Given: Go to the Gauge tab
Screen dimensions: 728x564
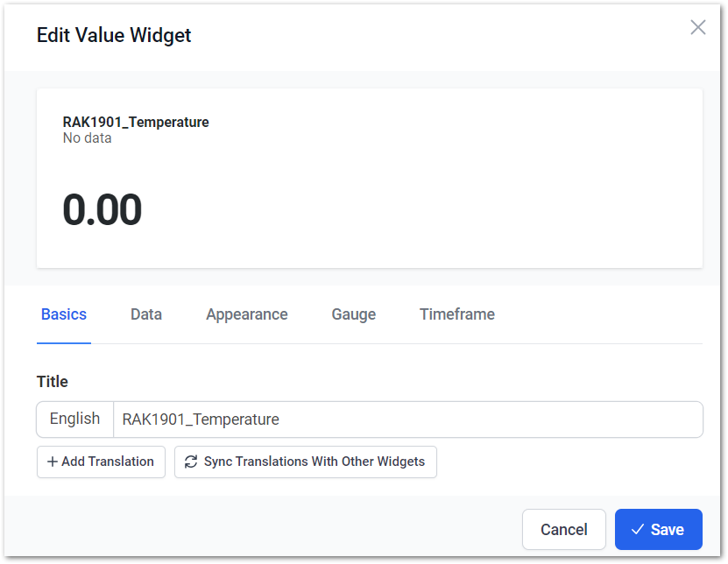Looking at the screenshot, I should (x=353, y=314).
